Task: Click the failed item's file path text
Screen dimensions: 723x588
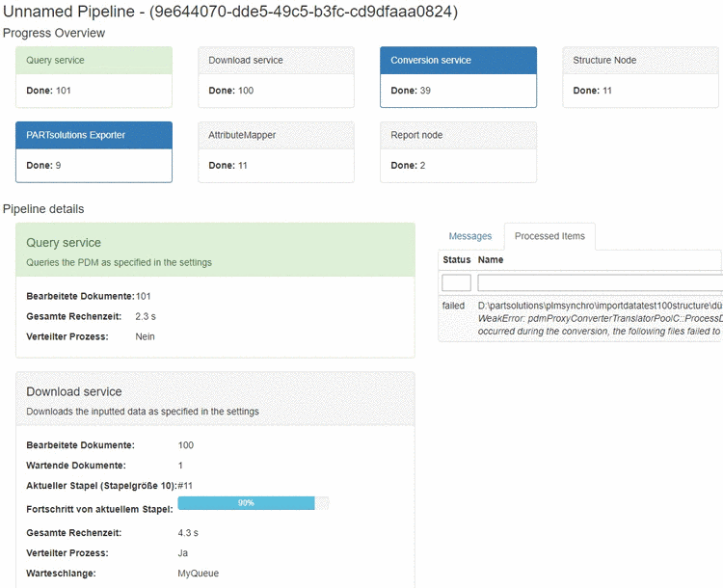Action: point(600,305)
